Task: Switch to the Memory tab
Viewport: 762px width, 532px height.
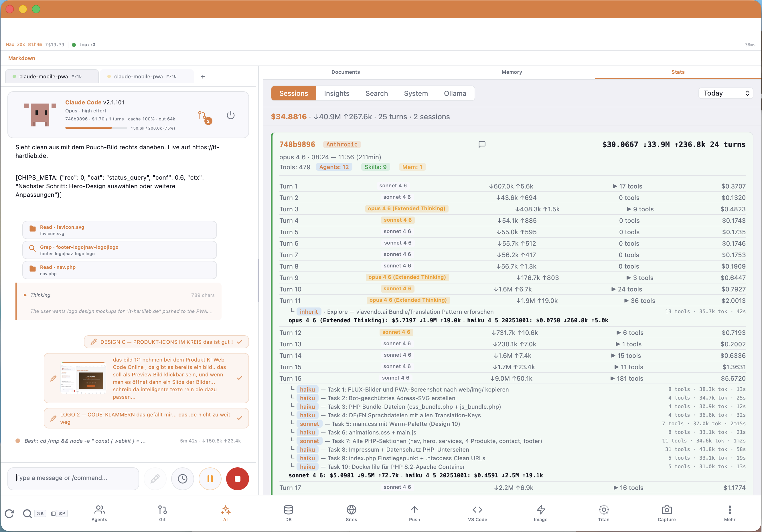Action: point(512,72)
